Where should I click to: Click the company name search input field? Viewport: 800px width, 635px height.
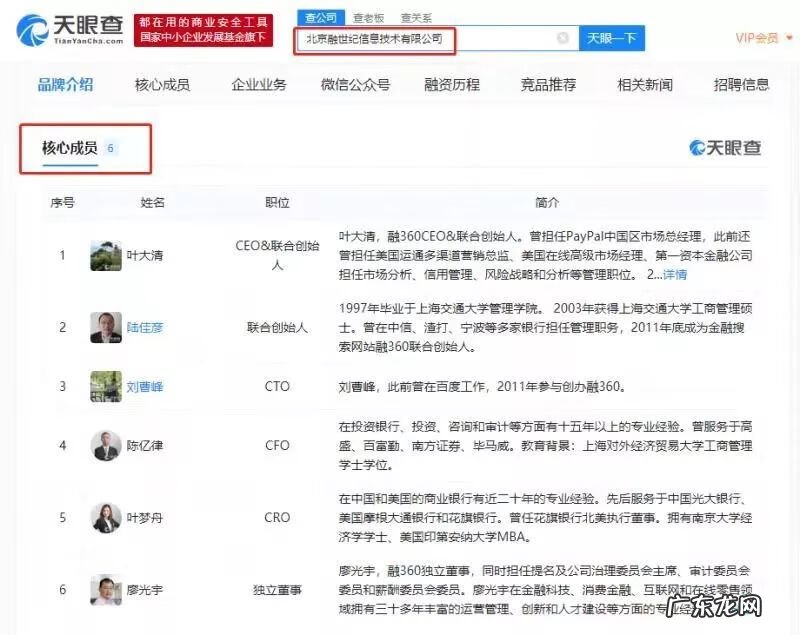click(x=425, y=39)
